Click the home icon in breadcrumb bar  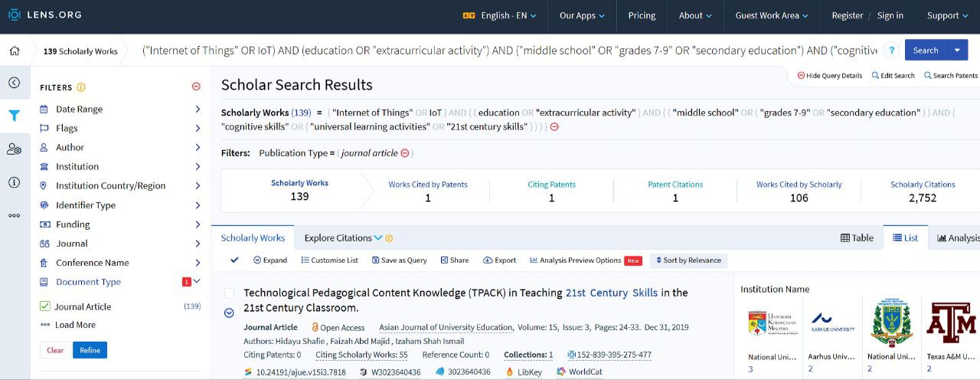pos(15,51)
